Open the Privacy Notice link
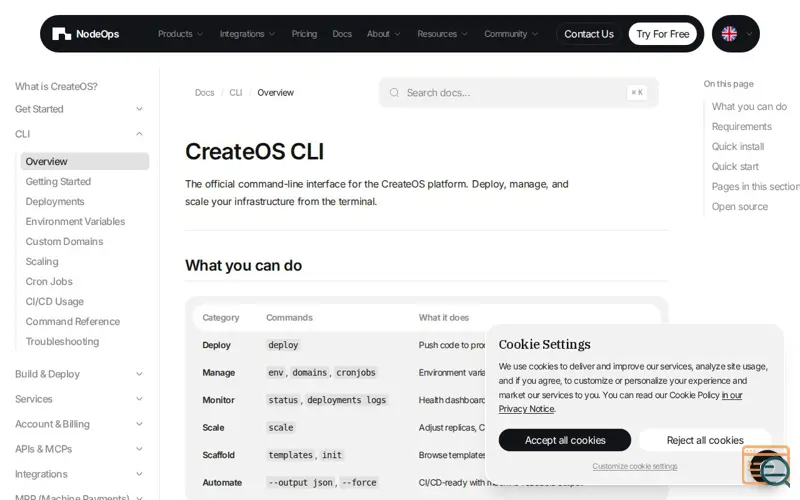This screenshot has width=800, height=500. coord(527,409)
